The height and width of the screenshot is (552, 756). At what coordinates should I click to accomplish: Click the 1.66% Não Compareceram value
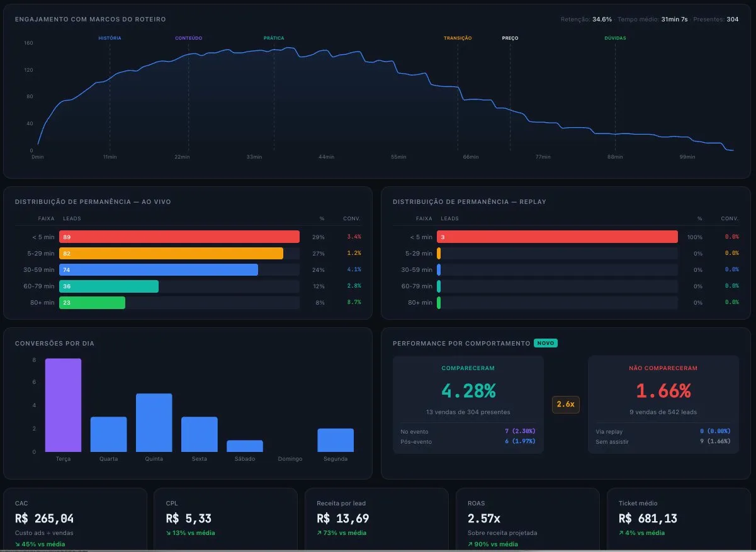(663, 391)
